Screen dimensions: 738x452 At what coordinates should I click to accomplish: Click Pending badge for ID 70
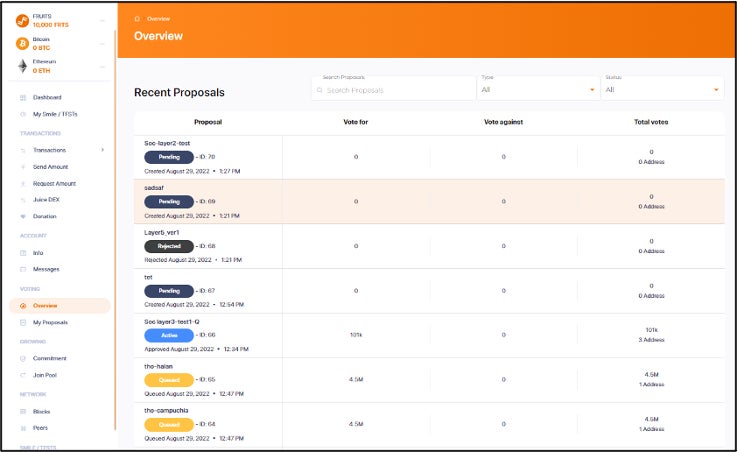click(x=169, y=157)
